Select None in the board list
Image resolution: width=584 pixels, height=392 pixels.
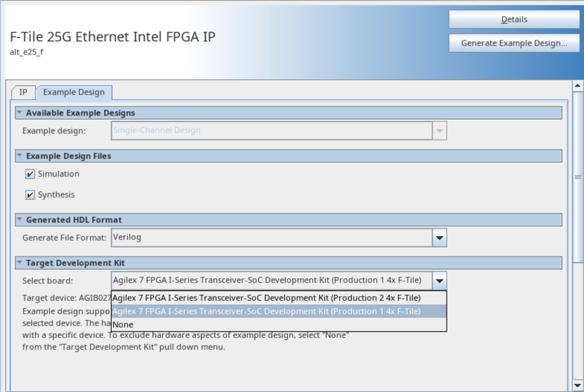point(279,325)
